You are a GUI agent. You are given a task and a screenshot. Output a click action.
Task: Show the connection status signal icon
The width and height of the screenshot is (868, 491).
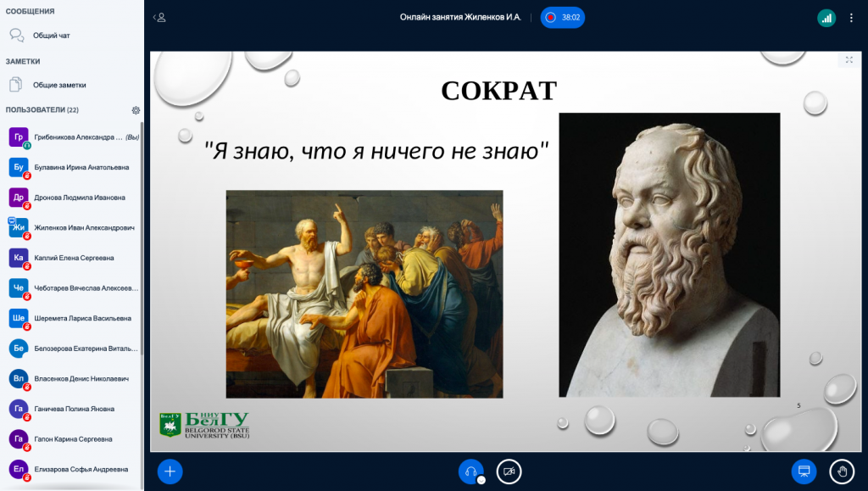pyautogui.click(x=826, y=18)
